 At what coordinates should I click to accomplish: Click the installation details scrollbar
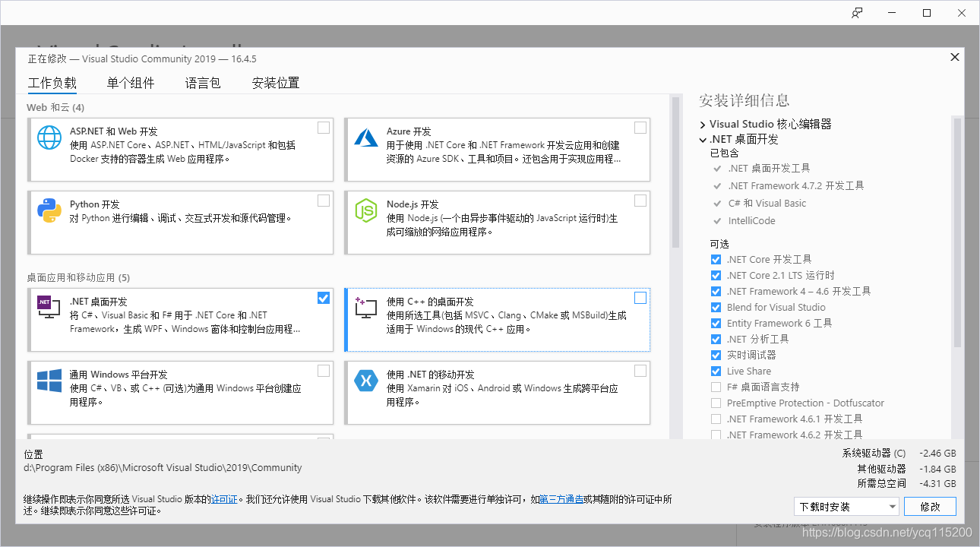[957, 232]
